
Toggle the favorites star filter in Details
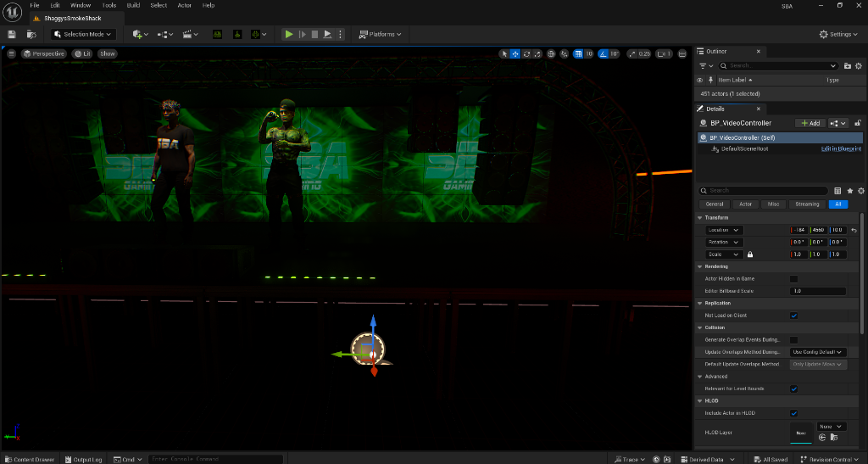(x=849, y=191)
